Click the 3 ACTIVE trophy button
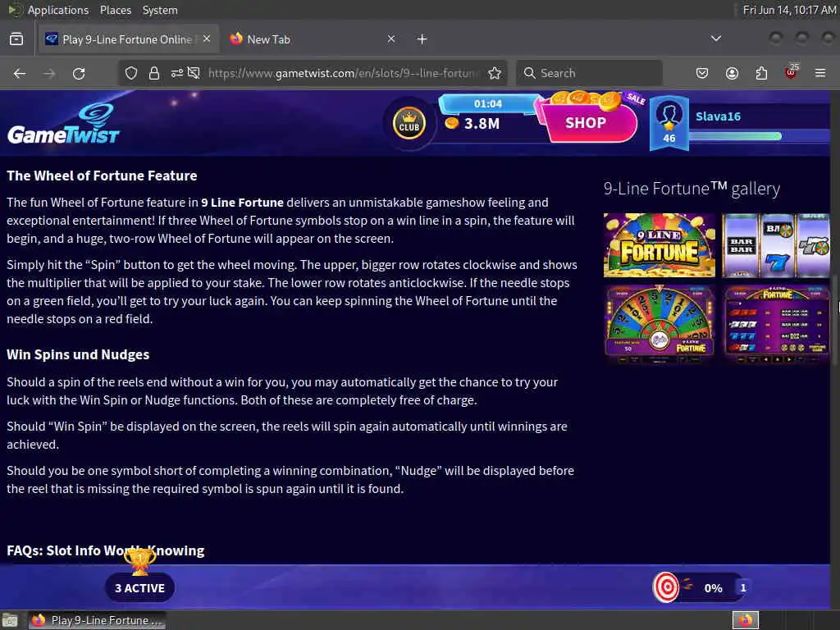Viewport: 840px width, 630px height. pos(139,587)
